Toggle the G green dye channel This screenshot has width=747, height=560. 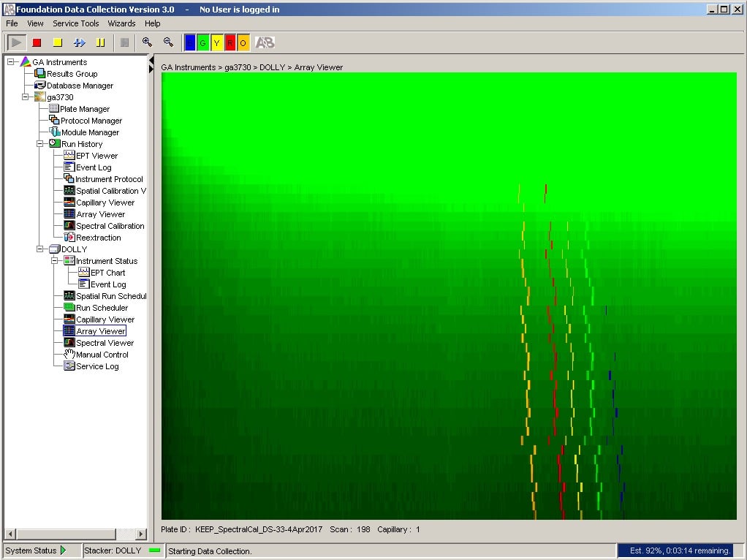pos(203,42)
